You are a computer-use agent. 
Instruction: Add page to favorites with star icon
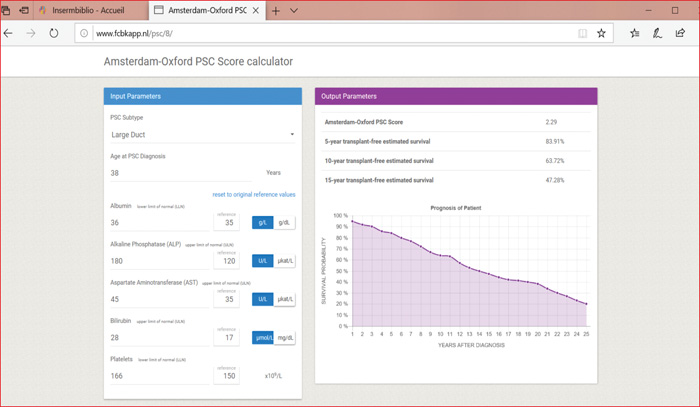click(601, 33)
